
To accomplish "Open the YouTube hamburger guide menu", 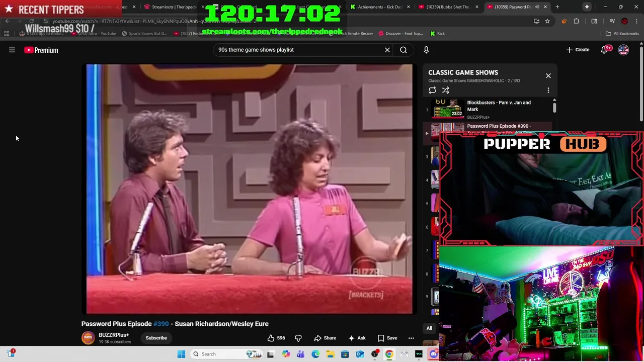I will [x=12, y=50].
